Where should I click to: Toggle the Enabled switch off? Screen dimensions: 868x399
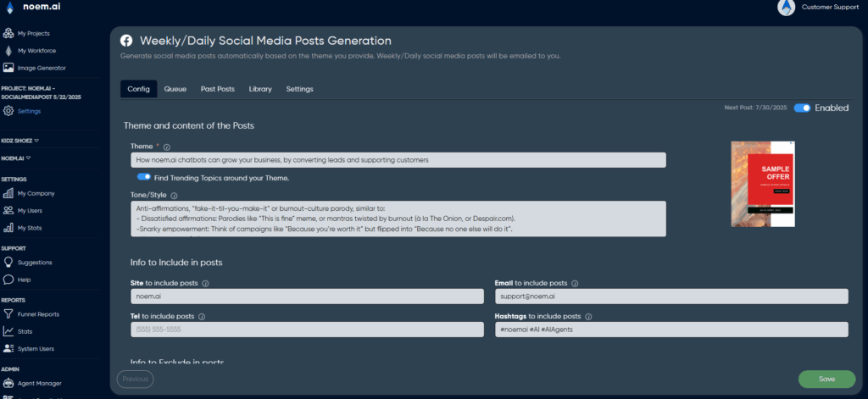click(802, 108)
